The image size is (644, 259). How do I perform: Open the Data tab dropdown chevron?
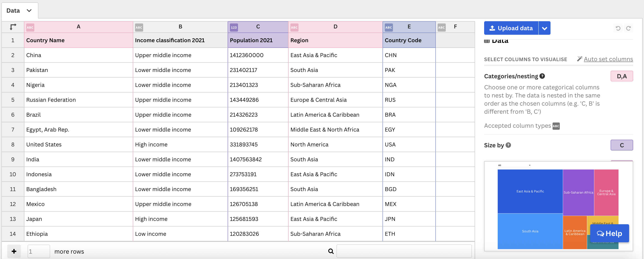(x=29, y=10)
